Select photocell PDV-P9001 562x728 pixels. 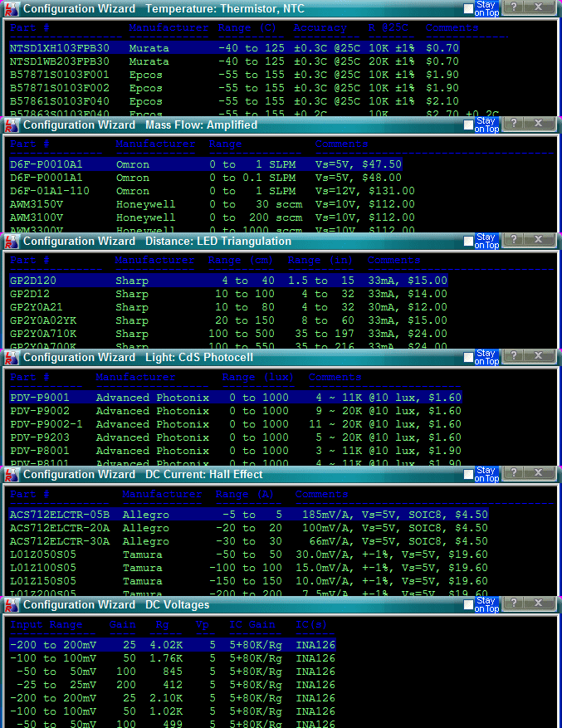click(x=236, y=398)
